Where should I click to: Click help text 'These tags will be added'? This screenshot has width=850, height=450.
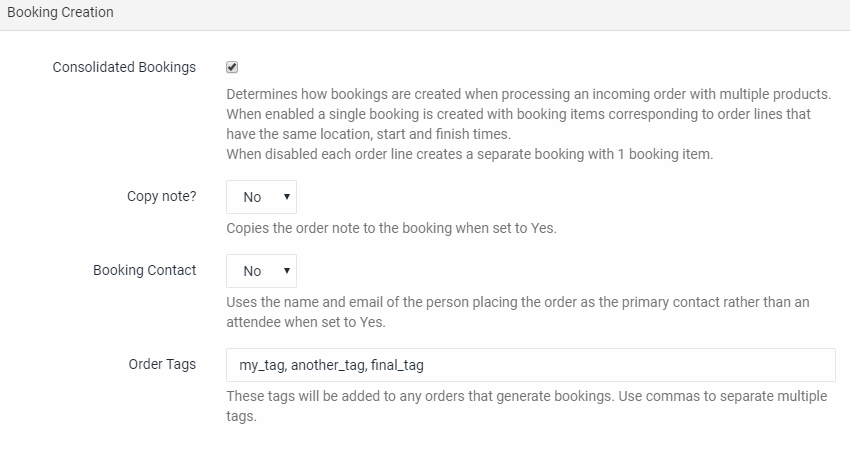click(x=526, y=406)
